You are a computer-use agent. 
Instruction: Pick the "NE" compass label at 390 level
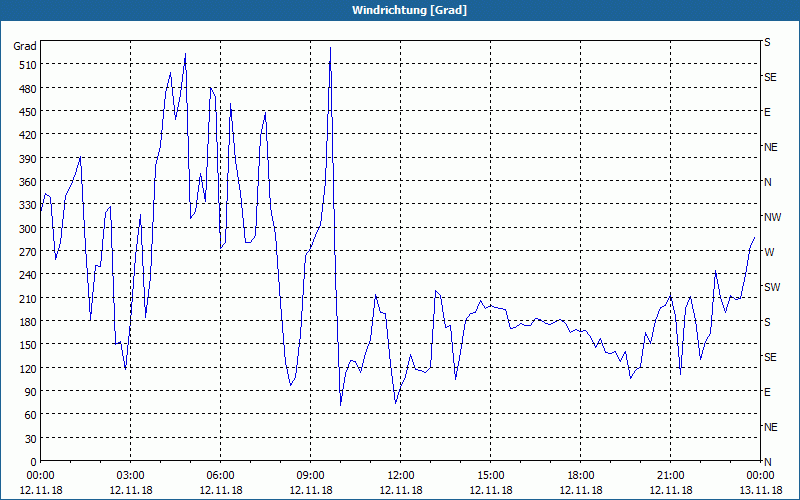[x=770, y=147]
